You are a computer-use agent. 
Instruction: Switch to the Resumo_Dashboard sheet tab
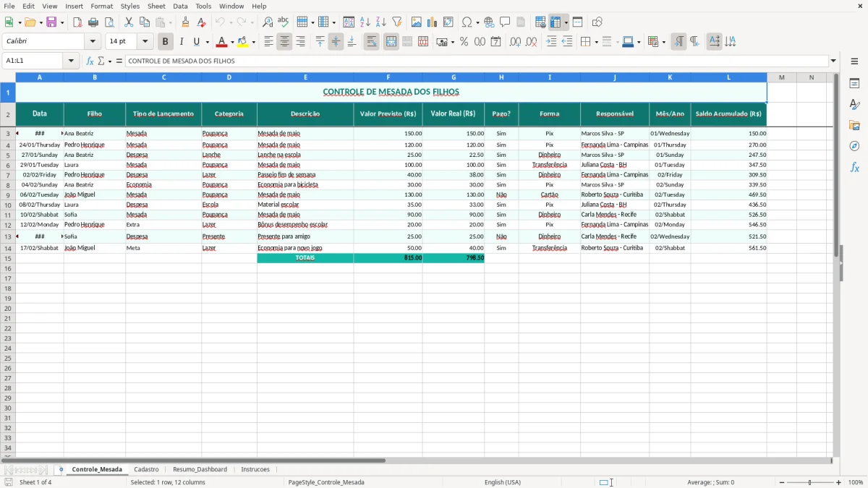coord(200,469)
